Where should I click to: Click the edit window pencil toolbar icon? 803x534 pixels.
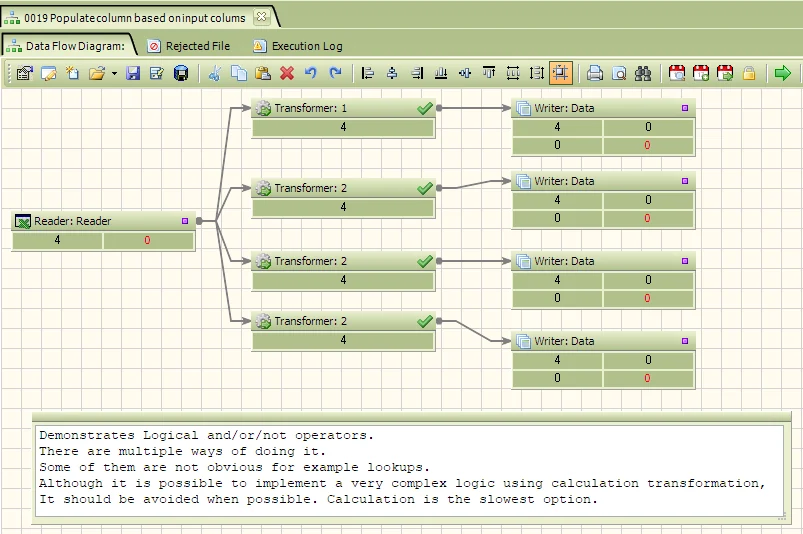(49, 74)
